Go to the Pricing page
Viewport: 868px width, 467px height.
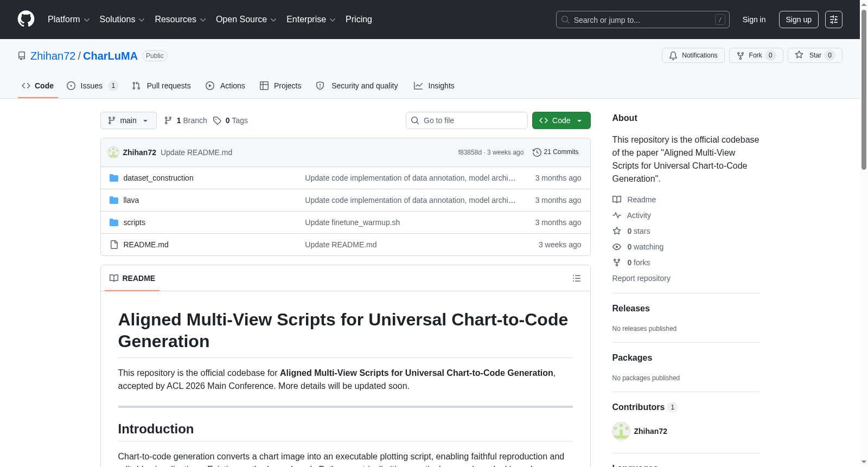(x=359, y=20)
